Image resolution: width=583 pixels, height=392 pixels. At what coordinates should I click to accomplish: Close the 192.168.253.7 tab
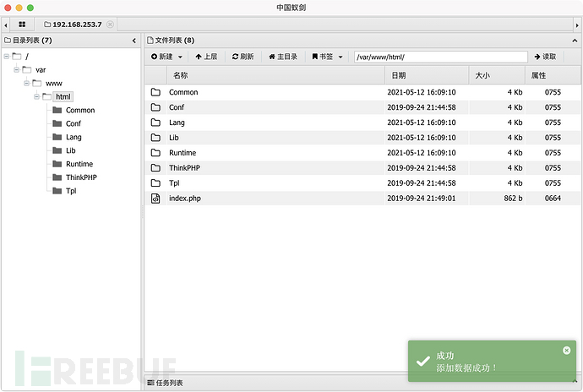(x=110, y=24)
